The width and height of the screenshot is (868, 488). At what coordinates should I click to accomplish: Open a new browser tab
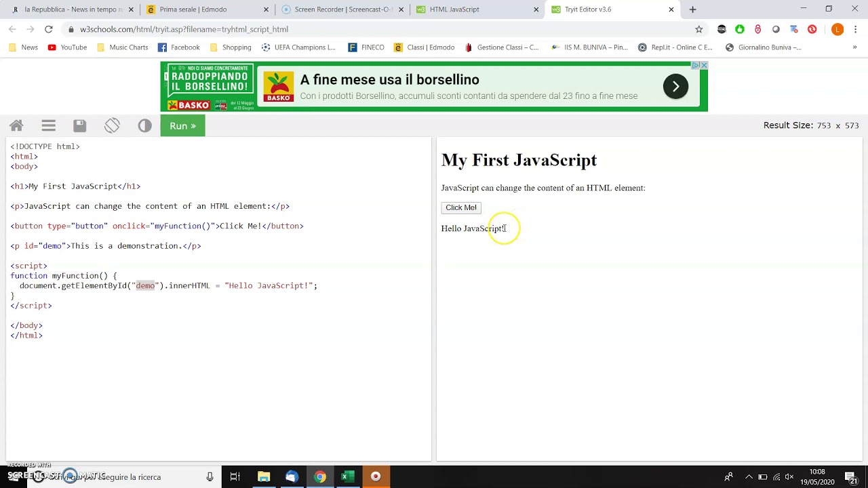click(692, 9)
